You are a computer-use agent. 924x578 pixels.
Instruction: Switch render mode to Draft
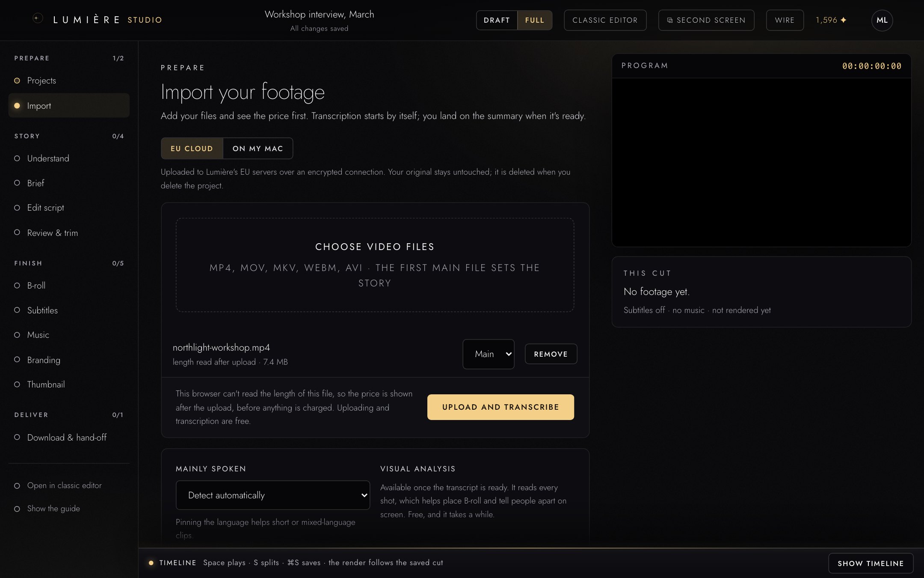point(497,20)
